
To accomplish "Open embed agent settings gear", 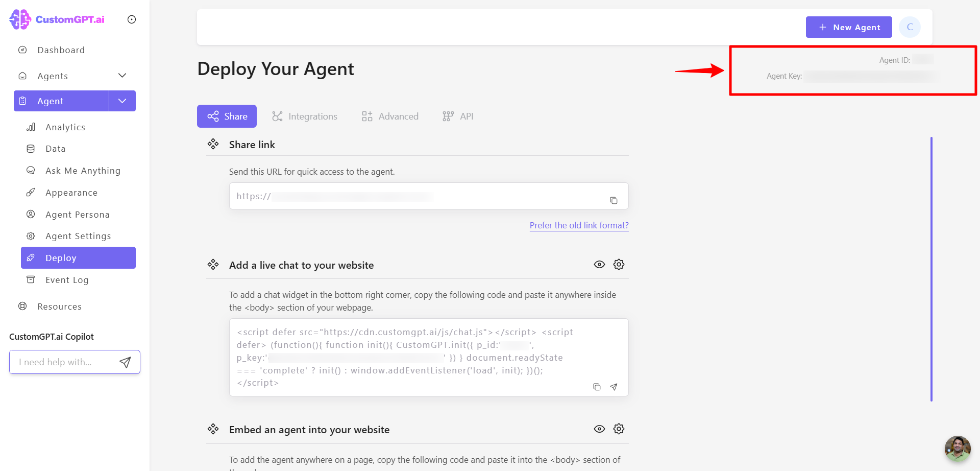I will pyautogui.click(x=619, y=429).
